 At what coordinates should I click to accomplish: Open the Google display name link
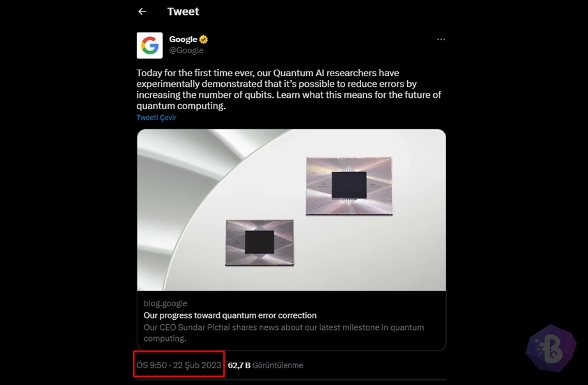point(183,40)
